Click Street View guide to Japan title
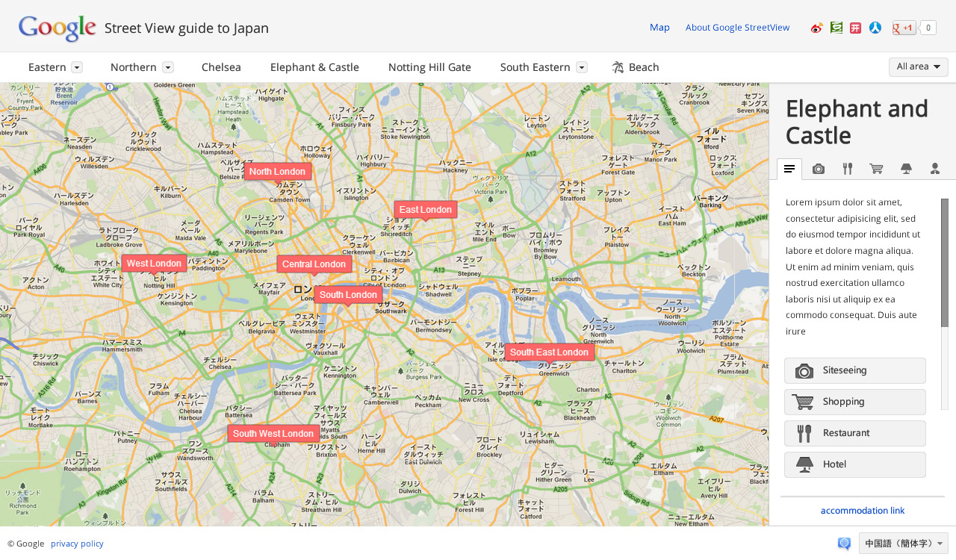Viewport: 956px width, 560px height. [x=187, y=28]
